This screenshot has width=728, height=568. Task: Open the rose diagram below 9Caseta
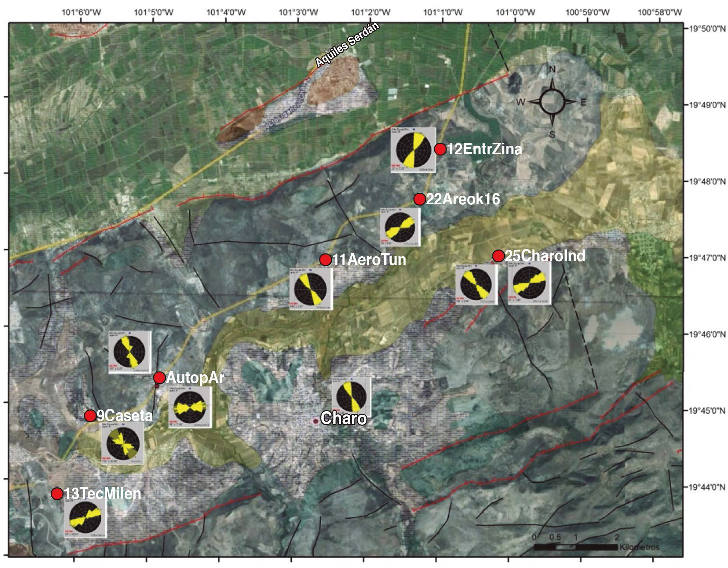[x=123, y=444]
